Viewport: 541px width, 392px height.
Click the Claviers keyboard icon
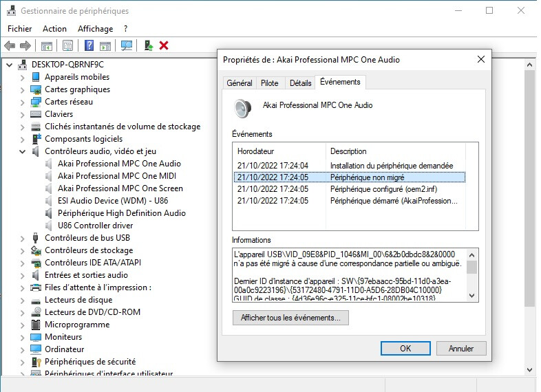pyautogui.click(x=36, y=114)
